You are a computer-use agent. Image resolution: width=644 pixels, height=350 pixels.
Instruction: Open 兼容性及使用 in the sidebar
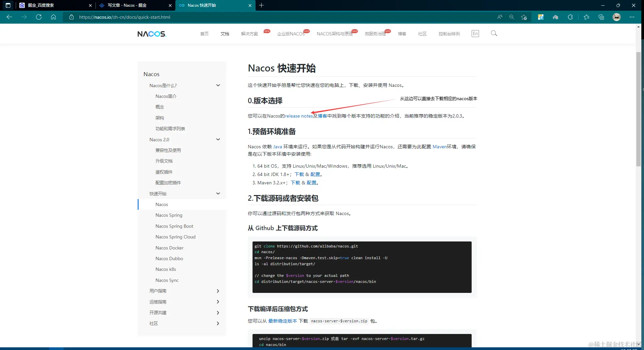point(168,150)
